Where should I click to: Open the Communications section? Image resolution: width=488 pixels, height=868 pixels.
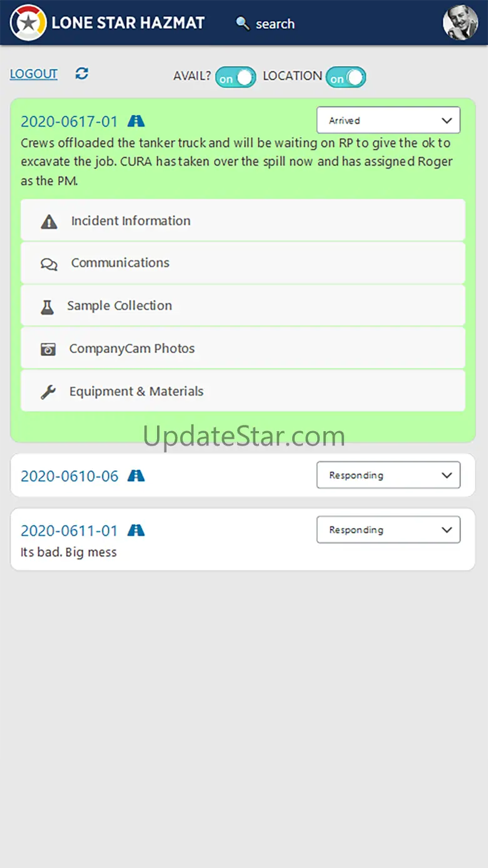pos(243,263)
